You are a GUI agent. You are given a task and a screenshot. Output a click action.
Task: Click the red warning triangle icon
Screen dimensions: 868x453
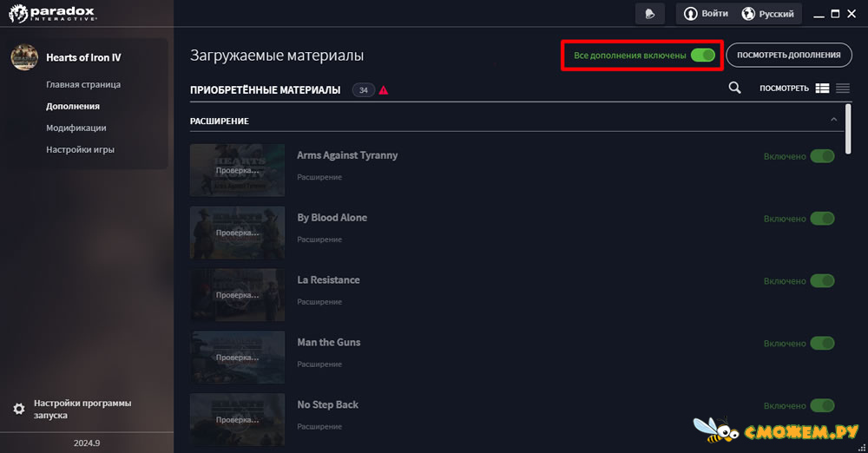point(383,89)
